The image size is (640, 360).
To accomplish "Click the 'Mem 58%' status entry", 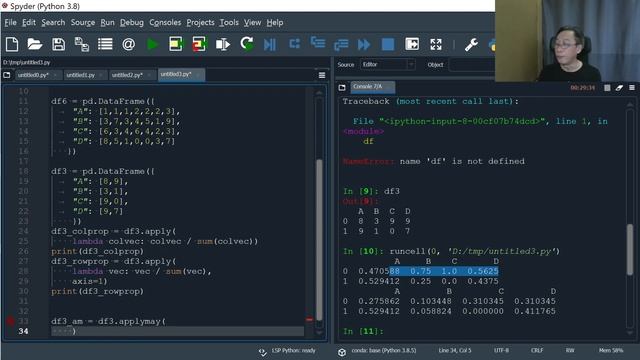I will [611, 351].
